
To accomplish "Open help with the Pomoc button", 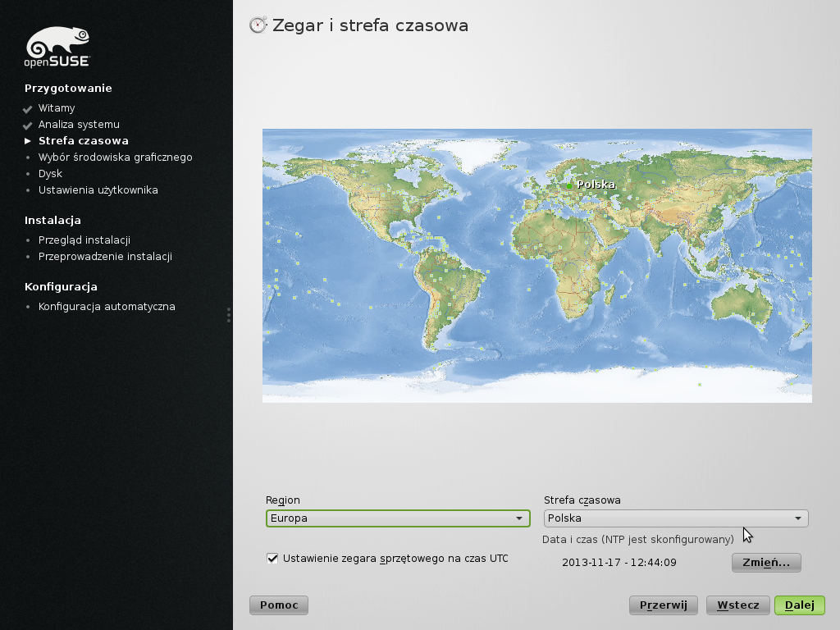I will (x=279, y=605).
